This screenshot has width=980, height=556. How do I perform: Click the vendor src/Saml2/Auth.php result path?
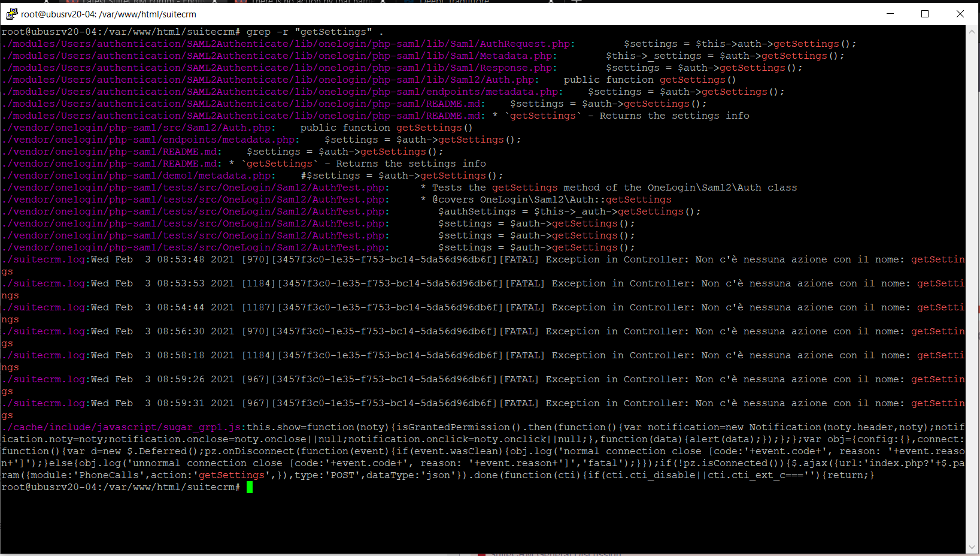(x=136, y=128)
